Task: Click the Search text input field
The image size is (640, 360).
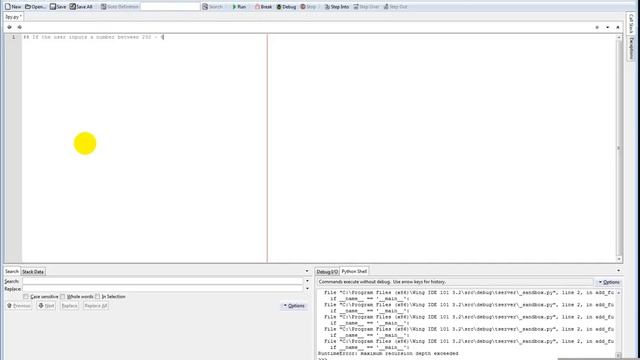Action: (x=162, y=281)
